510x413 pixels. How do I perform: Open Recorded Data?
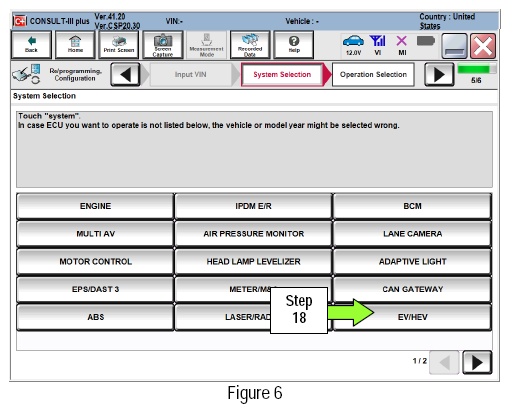[x=250, y=45]
